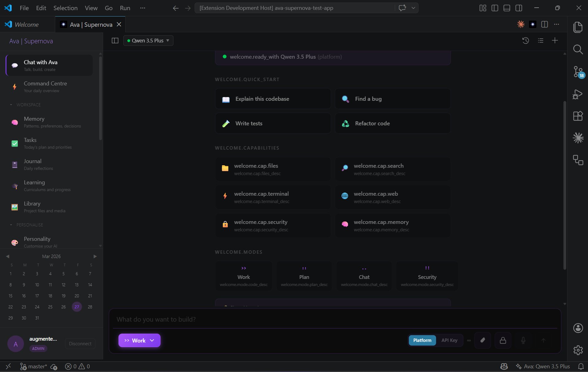
Task: Open the chat dropdown chevron in the title bar
Action: tap(413, 8)
